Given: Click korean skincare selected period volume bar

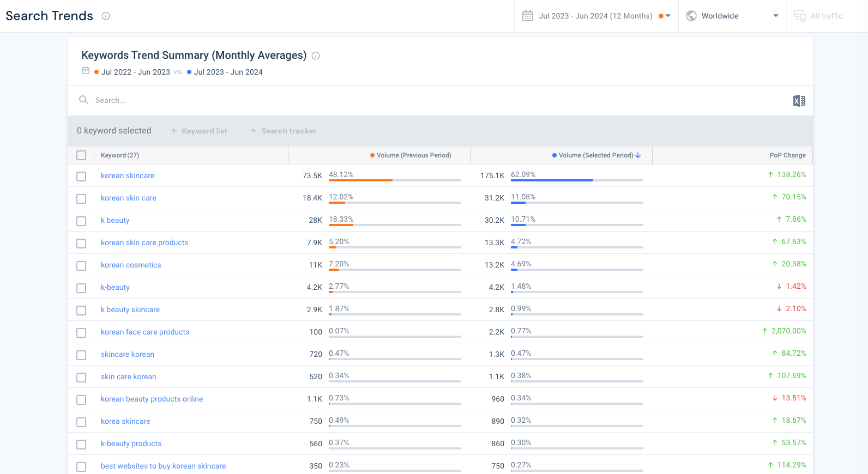Looking at the screenshot, I should click(x=577, y=180).
